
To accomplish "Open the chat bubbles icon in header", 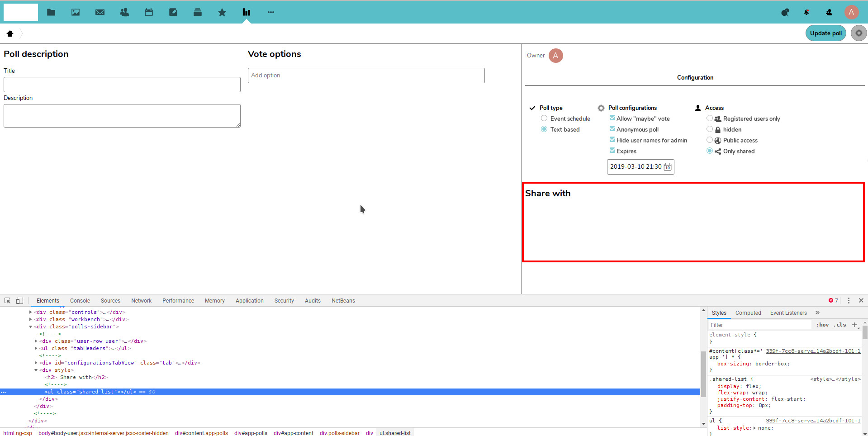I will pyautogui.click(x=785, y=12).
